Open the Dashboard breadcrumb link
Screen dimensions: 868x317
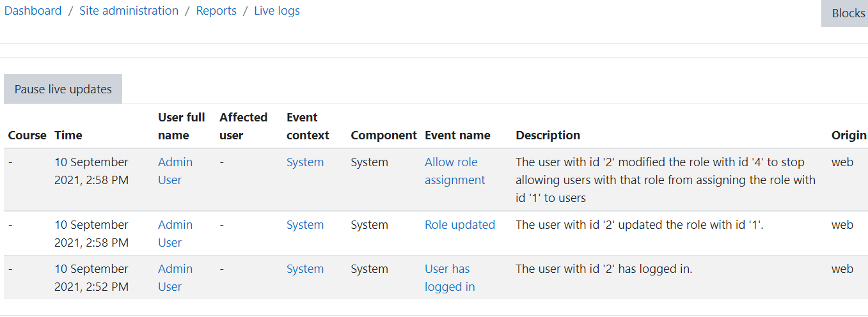pos(33,11)
